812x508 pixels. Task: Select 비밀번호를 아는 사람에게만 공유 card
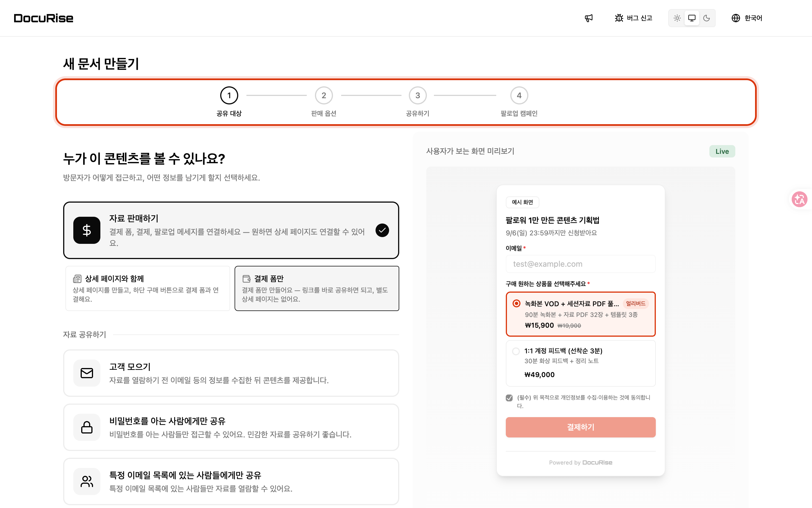tap(231, 427)
